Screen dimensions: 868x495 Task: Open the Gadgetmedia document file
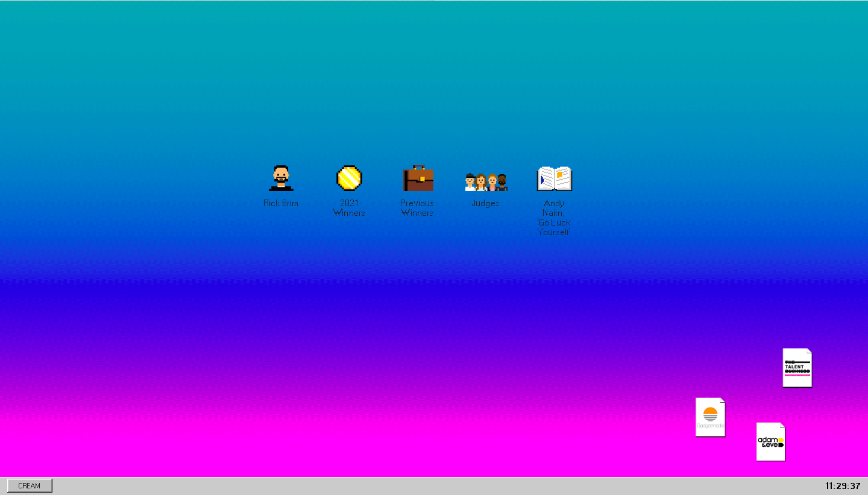pos(710,417)
